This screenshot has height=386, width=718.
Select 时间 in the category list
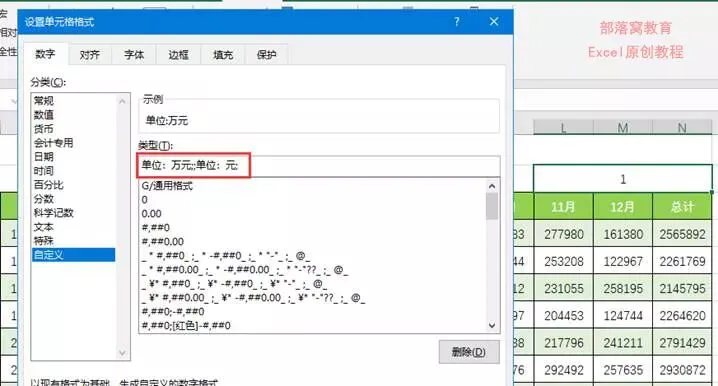click(73, 171)
